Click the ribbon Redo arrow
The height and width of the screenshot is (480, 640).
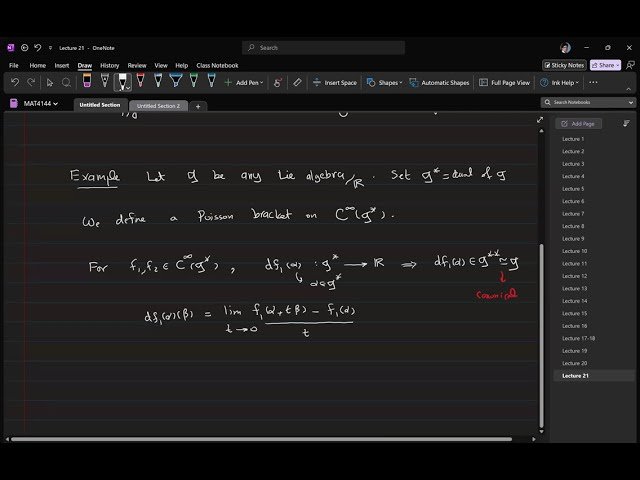click(x=31, y=82)
